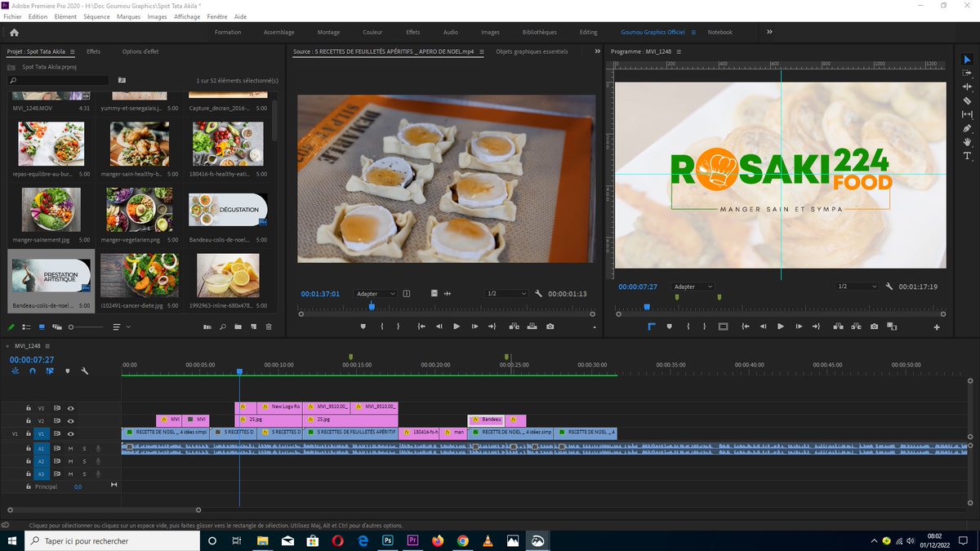Select the Track Select Forward tool
Viewport: 980px width, 551px height.
[x=968, y=73]
